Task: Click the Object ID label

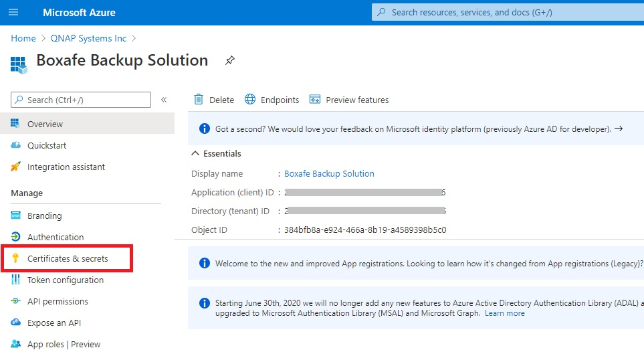Action: [x=209, y=230]
